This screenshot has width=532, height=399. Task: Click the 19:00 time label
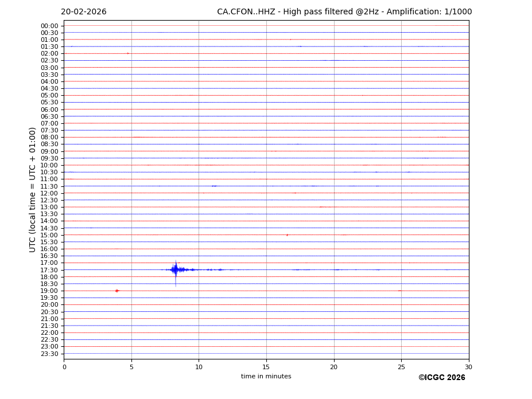(x=49, y=291)
